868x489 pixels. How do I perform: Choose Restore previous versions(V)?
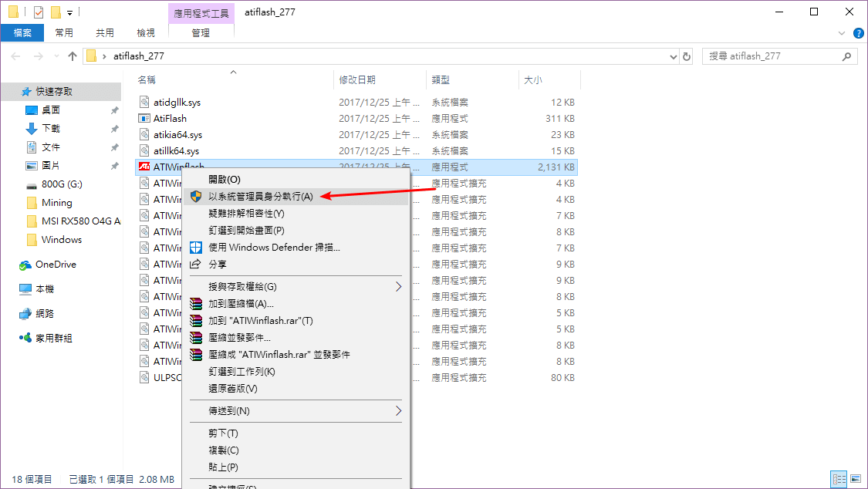click(x=297, y=388)
